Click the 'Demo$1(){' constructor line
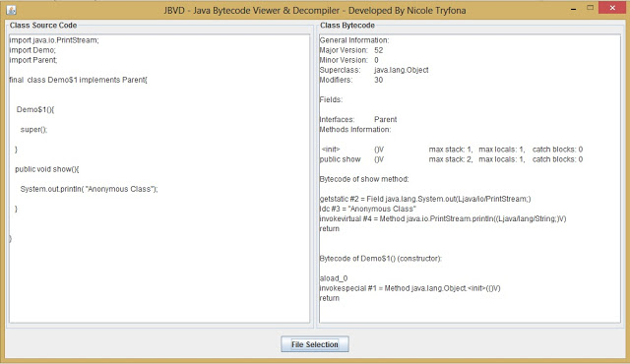Screen dimensions: 630x364 click(35, 109)
